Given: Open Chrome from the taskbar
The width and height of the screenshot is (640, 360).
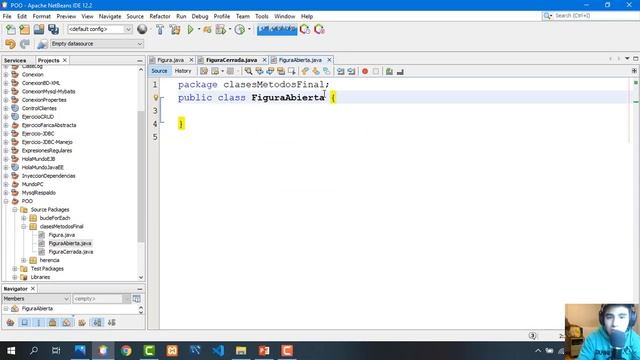Looking at the screenshot, I should tap(126, 351).
